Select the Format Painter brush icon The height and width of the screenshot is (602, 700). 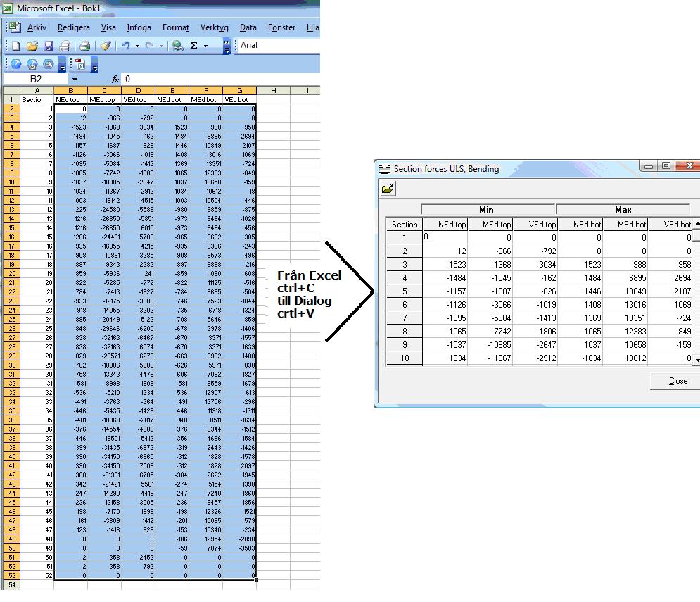[106, 46]
